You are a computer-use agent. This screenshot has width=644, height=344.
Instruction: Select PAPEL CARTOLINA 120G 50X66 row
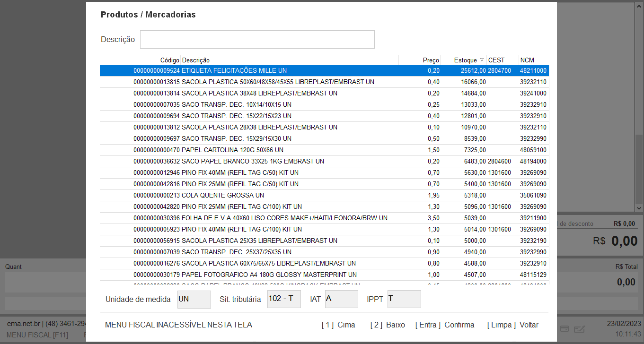pos(324,150)
